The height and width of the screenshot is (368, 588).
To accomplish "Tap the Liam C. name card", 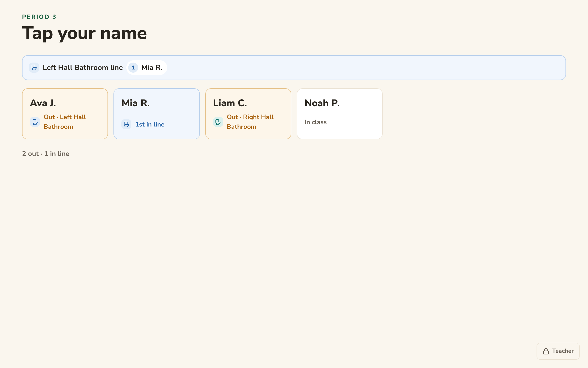I will 248,114.
